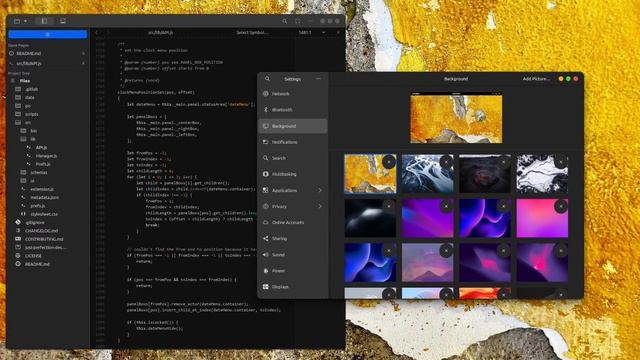This screenshot has height=360, width=640.
Task: Select the blue glacial river wallpaper thumbnail
Action: coord(427,173)
